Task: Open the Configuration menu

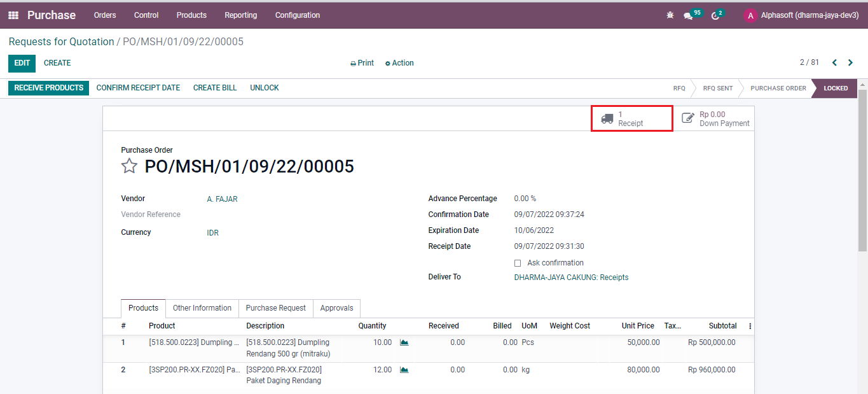Action: [298, 15]
